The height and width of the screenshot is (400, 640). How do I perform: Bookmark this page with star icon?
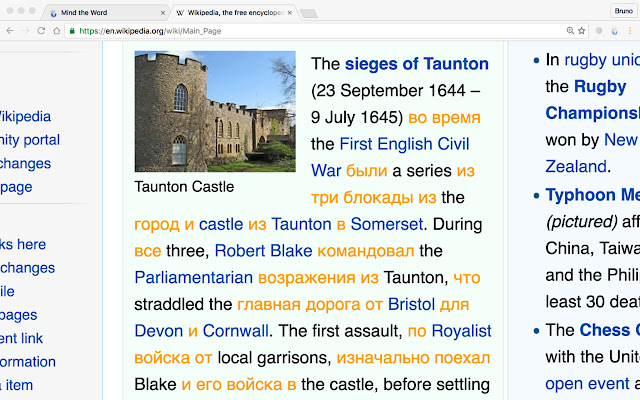pyautogui.click(x=582, y=31)
